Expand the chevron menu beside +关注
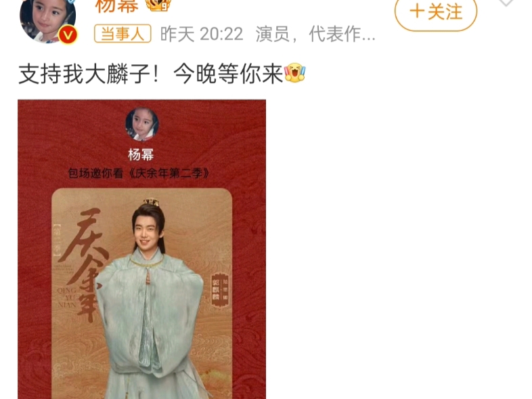 tap(506, 3)
